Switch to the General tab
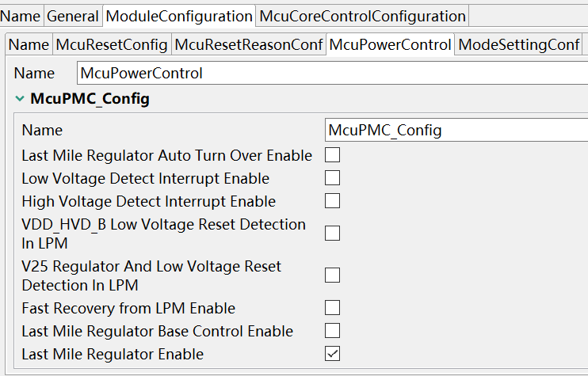Screen dimensions: 588x376 click(73, 16)
